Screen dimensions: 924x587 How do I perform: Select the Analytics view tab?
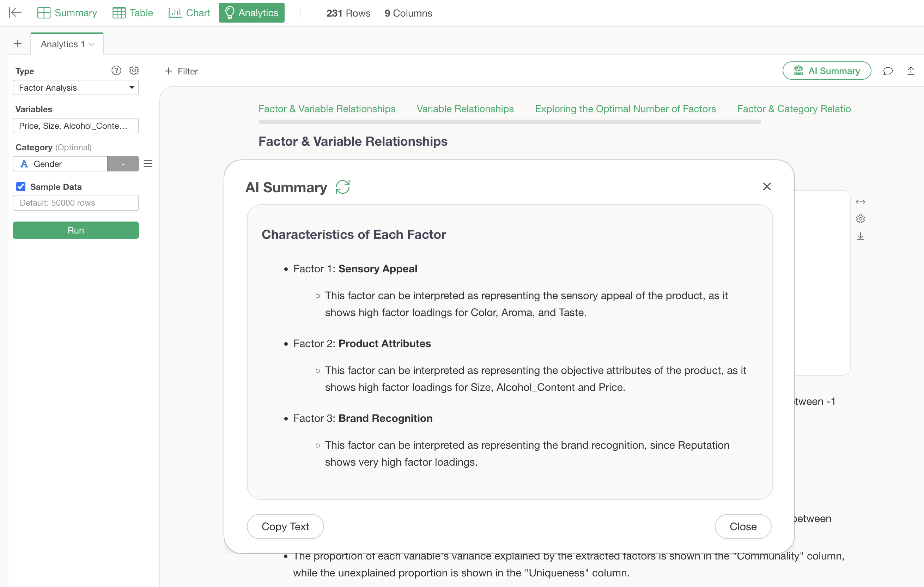(252, 13)
